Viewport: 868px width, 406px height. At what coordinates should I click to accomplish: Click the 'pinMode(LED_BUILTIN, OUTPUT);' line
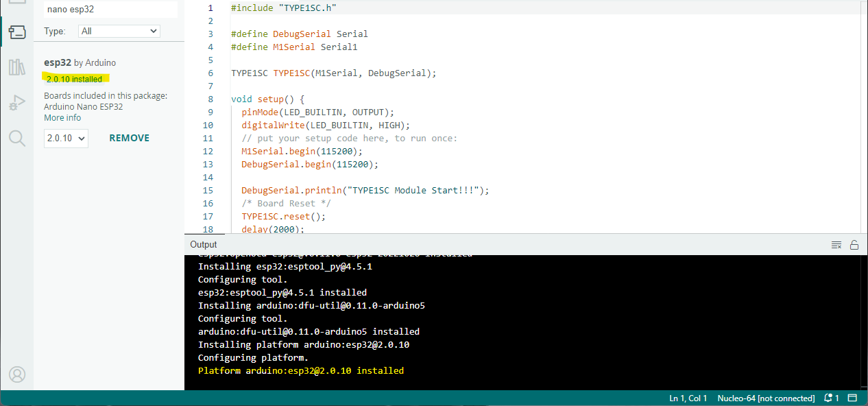318,112
